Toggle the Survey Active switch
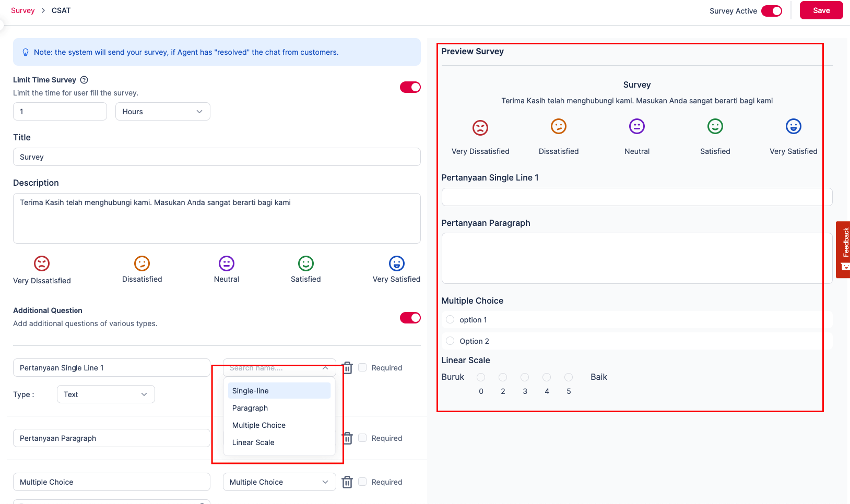850x504 pixels. (771, 11)
